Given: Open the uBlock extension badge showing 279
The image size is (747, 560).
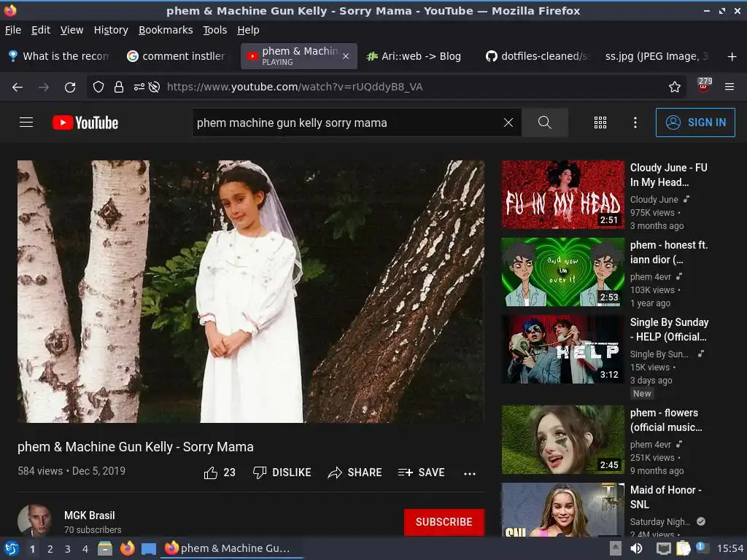Looking at the screenshot, I should point(704,86).
